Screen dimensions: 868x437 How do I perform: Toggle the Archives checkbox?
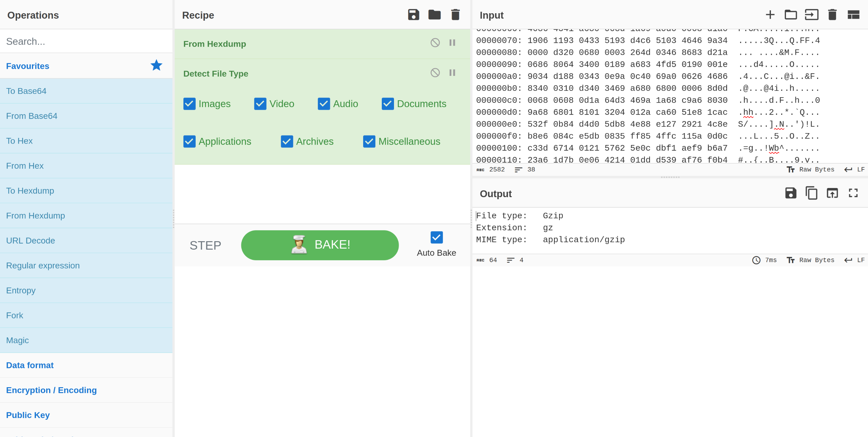click(287, 141)
